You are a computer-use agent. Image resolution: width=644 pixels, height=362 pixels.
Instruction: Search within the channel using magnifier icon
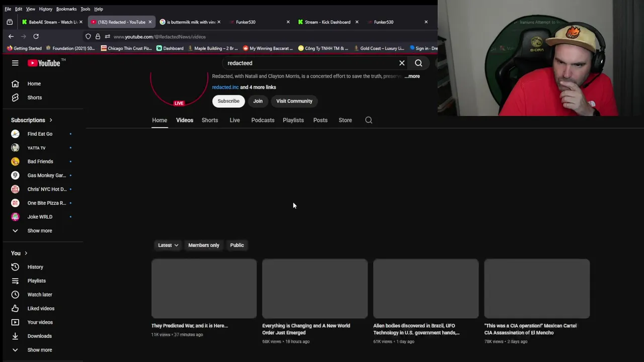(369, 120)
